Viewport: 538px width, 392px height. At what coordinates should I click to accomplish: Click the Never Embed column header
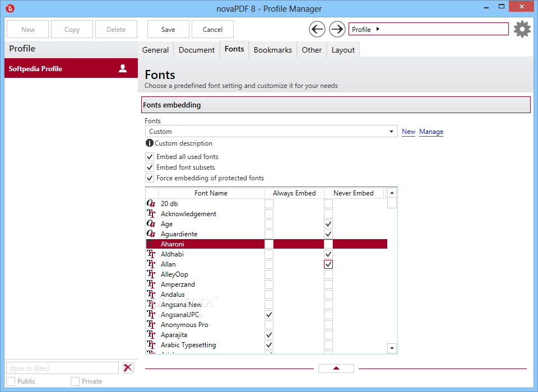click(354, 193)
